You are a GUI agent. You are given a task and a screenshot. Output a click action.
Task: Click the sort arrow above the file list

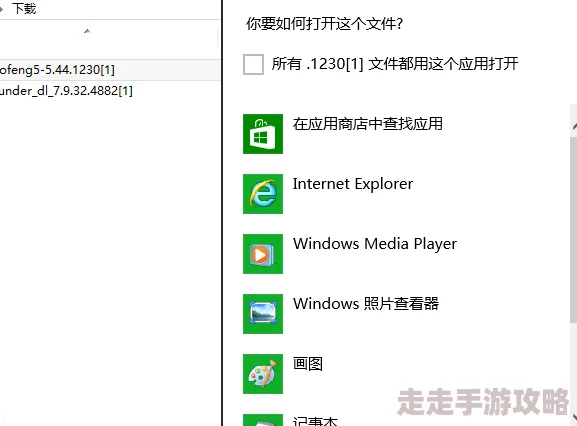pos(87,31)
